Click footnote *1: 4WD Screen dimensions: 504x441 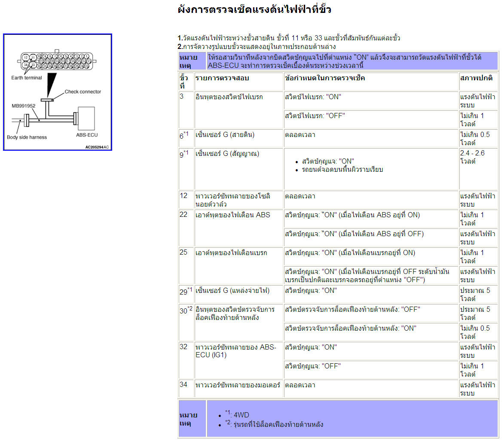(x=237, y=414)
